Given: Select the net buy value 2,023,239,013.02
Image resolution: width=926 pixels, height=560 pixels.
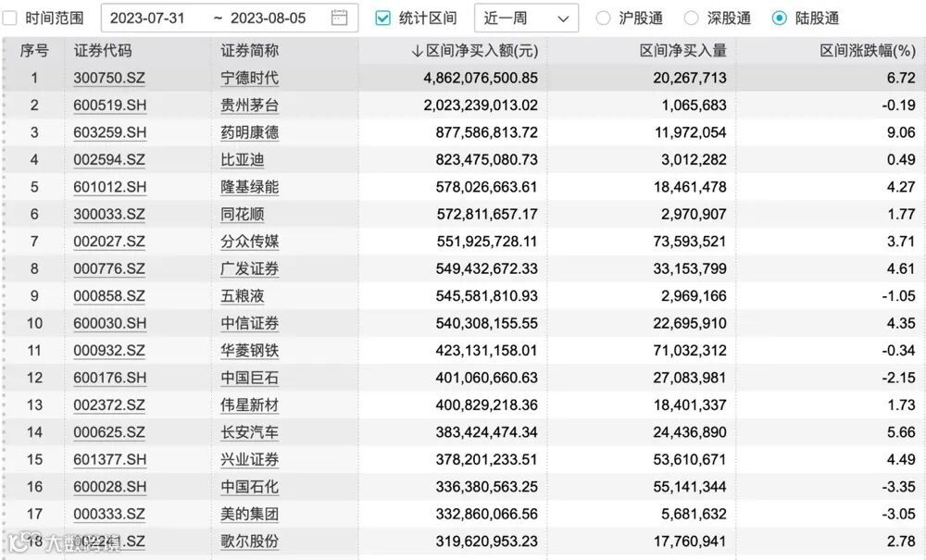Looking at the screenshot, I should (481, 105).
